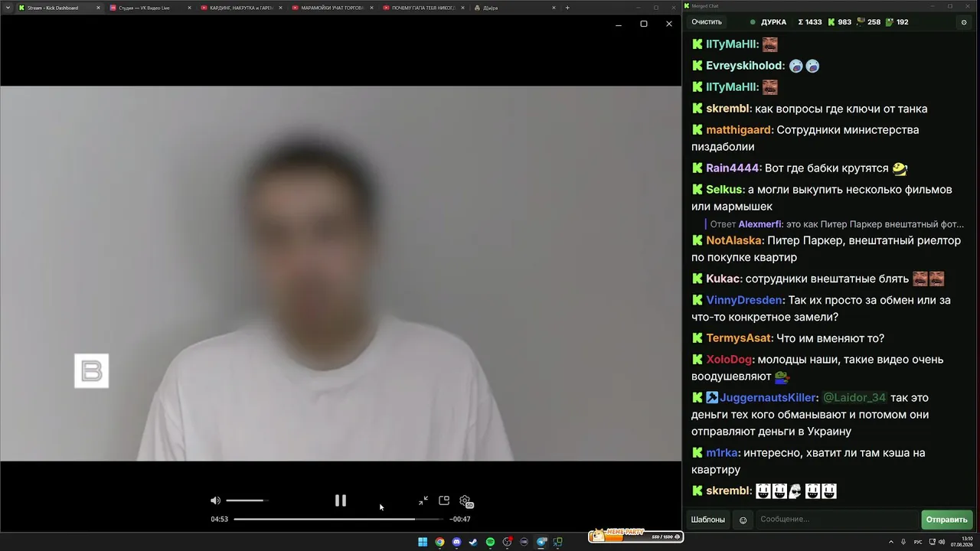Click the m1rka username in chat

click(723, 453)
